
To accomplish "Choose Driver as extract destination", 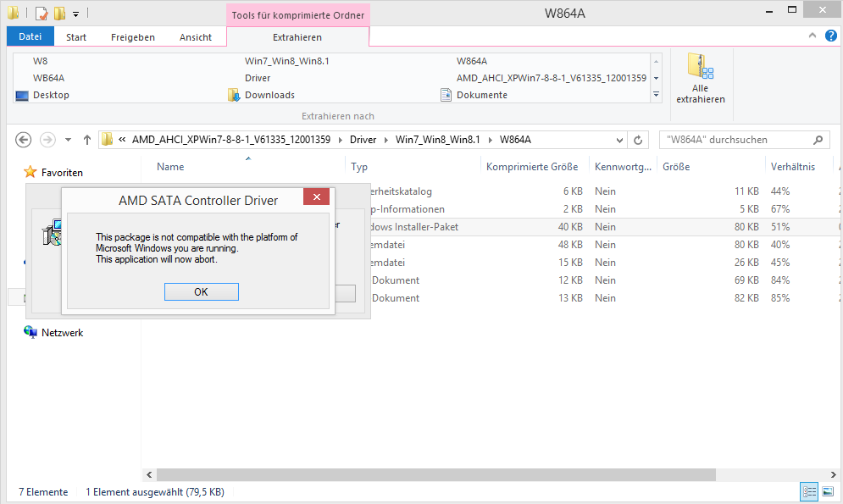I will click(258, 78).
